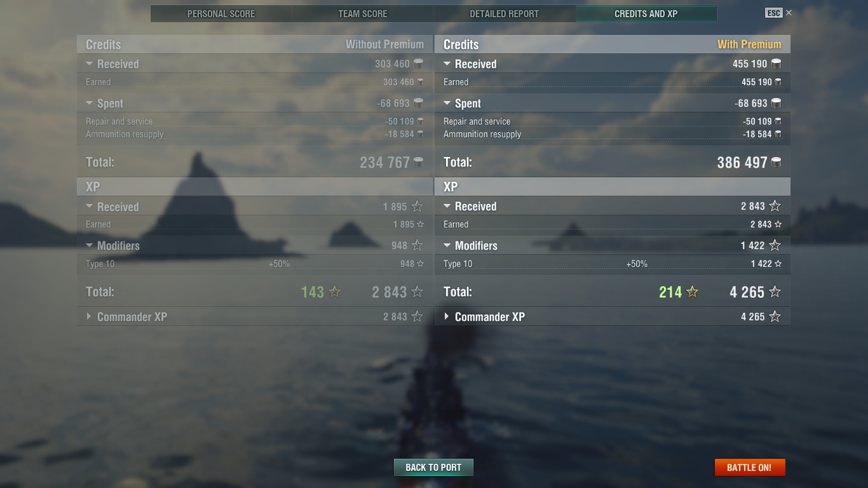Collapse the Premium XP Received section
The image size is (868, 488).
coord(447,206)
